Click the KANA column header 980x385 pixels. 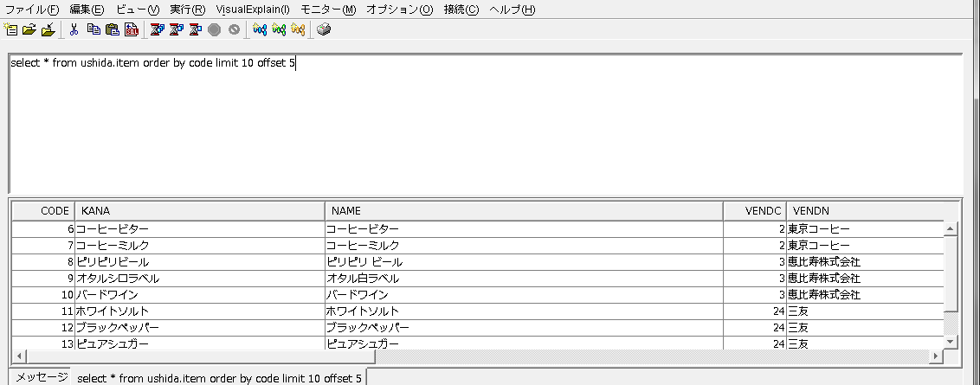[x=200, y=210]
